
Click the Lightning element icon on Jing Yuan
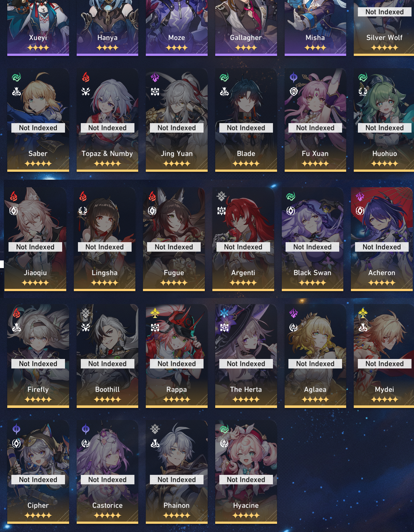click(155, 77)
